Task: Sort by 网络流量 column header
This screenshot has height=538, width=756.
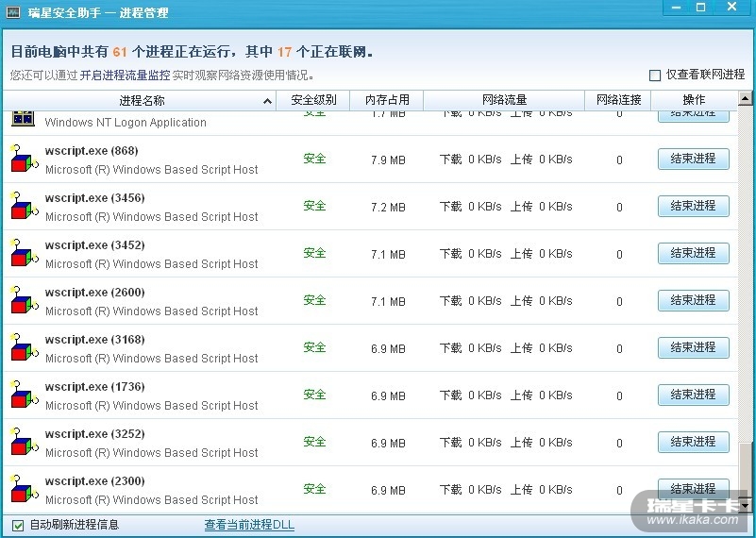Action: [504, 100]
